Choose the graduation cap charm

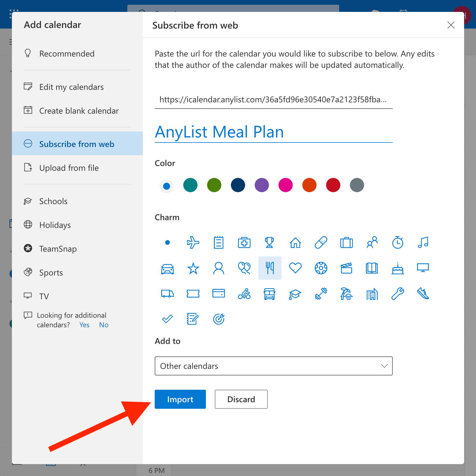pos(295,294)
